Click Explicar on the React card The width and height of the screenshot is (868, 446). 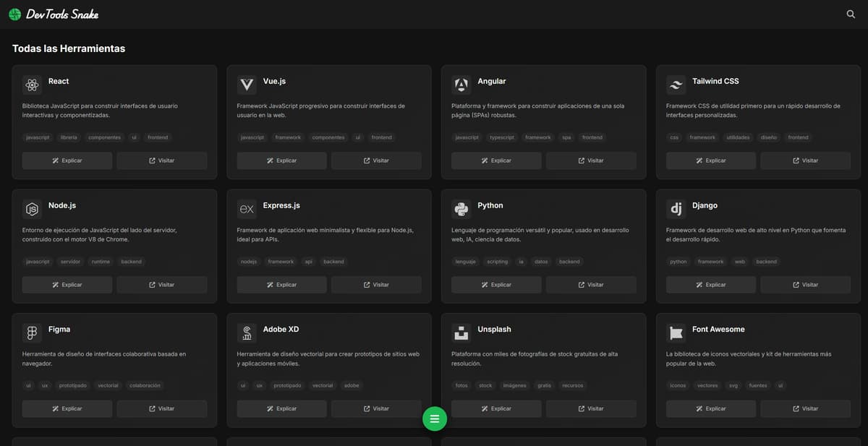[x=67, y=160]
